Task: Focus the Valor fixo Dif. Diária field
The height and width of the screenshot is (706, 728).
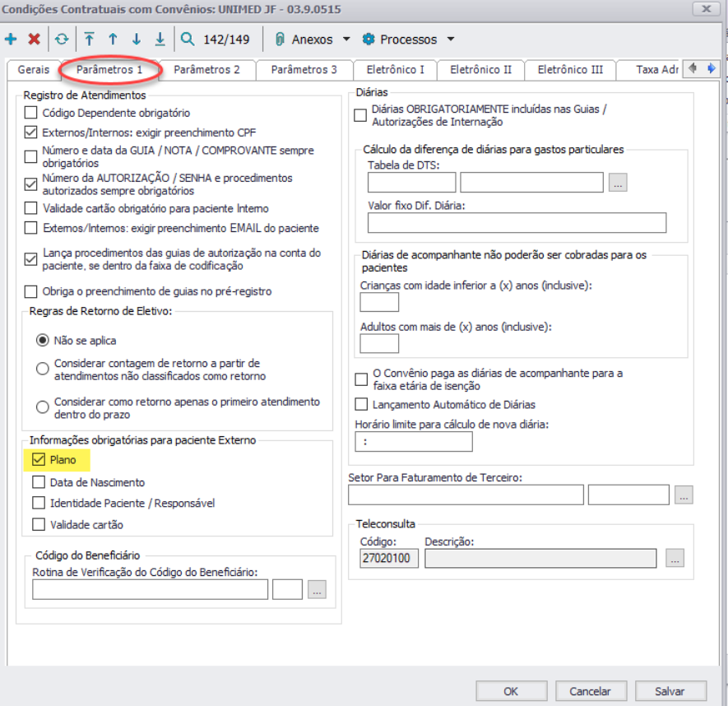Action: click(517, 222)
